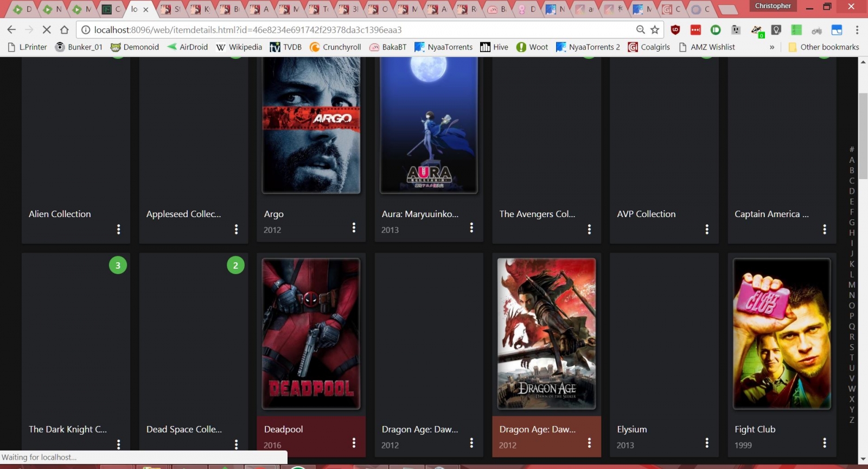Open the Hive bookmark
The height and width of the screenshot is (469, 868).
[494, 47]
